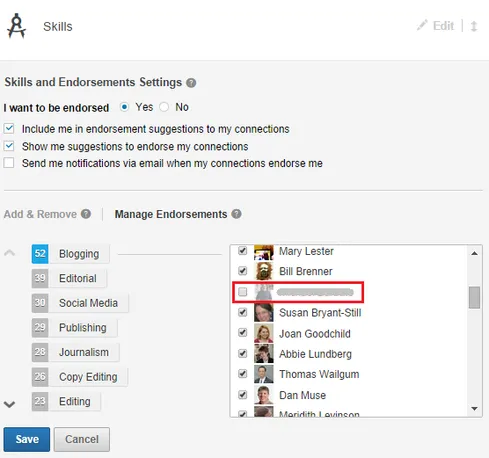Viewport: 489px width, 458px height.
Task: Uncheck Dan Muse's endorsement
Action: (x=243, y=395)
